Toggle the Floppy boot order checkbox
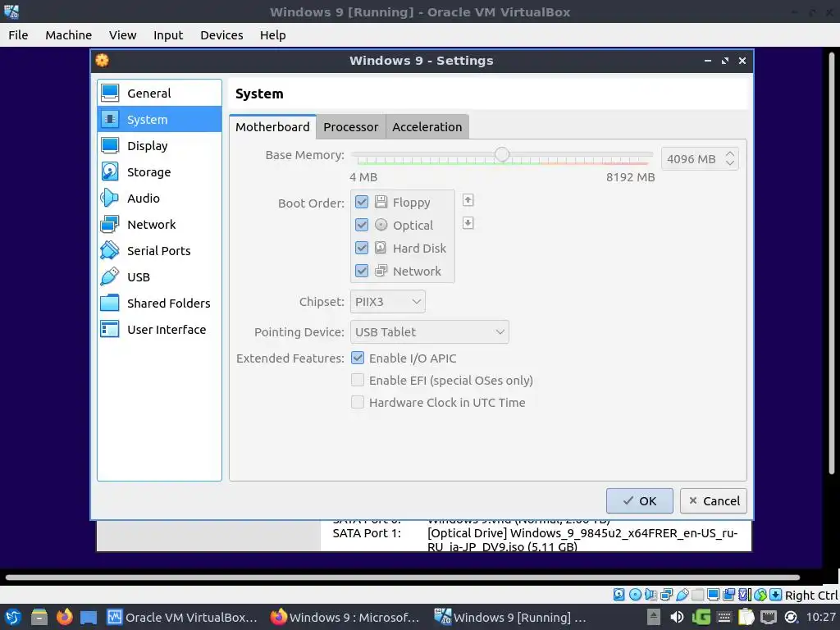 click(x=362, y=202)
